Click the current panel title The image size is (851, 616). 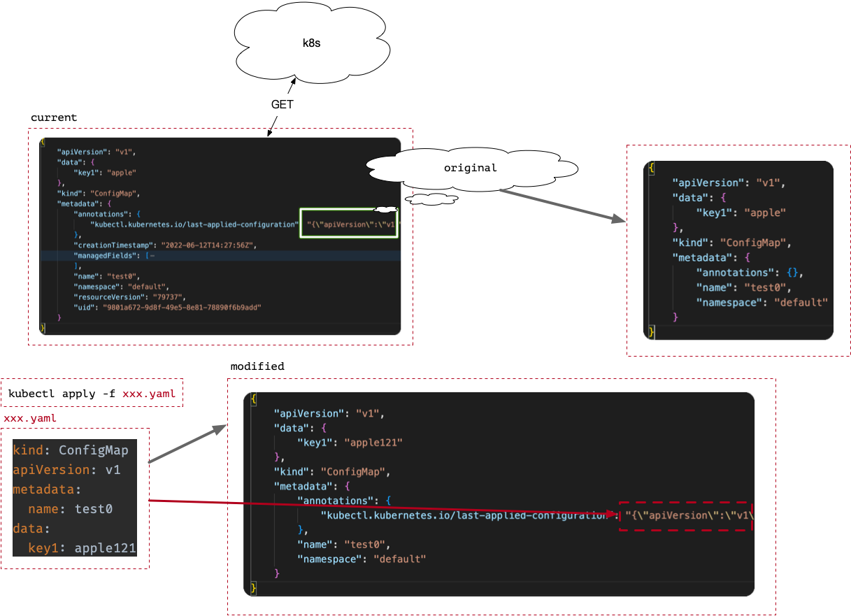[x=54, y=117]
